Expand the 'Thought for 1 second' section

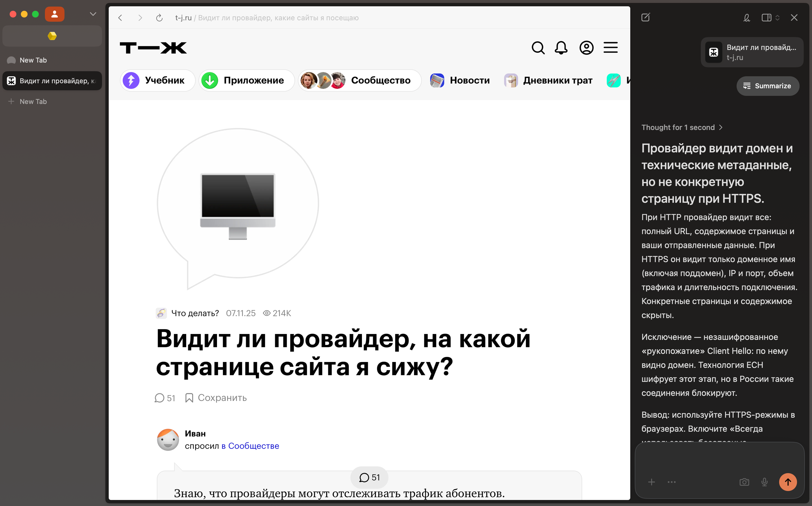pos(682,128)
